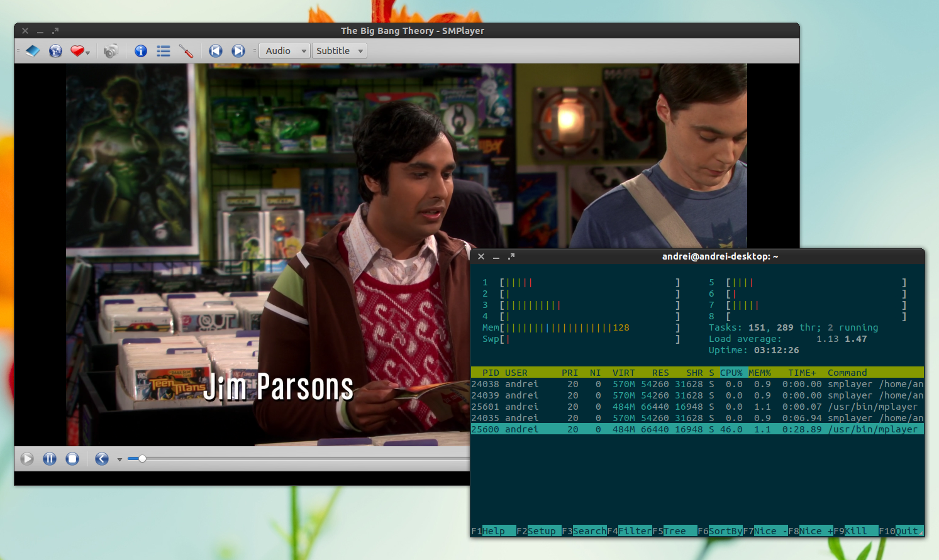
Task: Select htop process row PID 24038
Action: coord(697,384)
